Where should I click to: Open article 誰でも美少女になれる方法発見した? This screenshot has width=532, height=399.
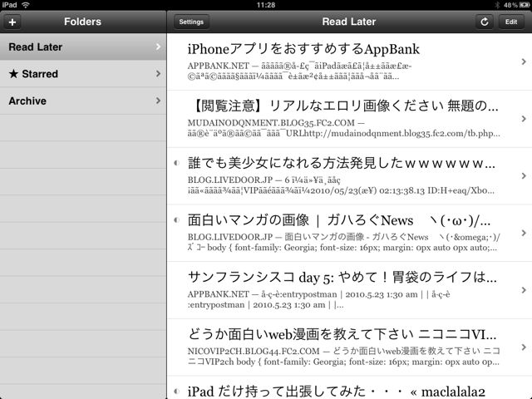click(x=349, y=175)
